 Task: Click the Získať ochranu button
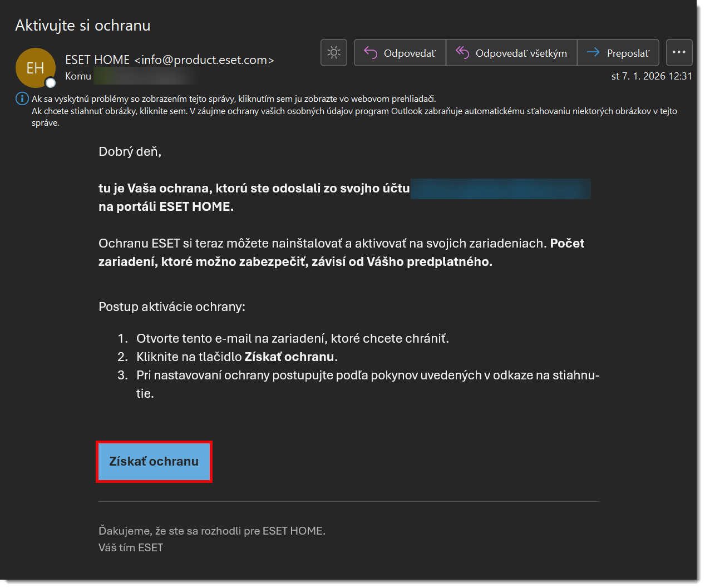154,462
